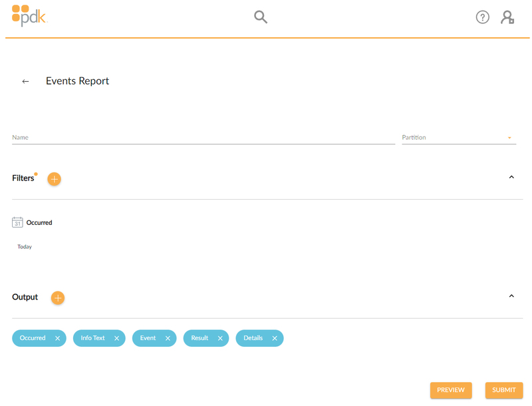Remove the Occurred output chip
This screenshot has height=406, width=532.
click(x=57, y=338)
